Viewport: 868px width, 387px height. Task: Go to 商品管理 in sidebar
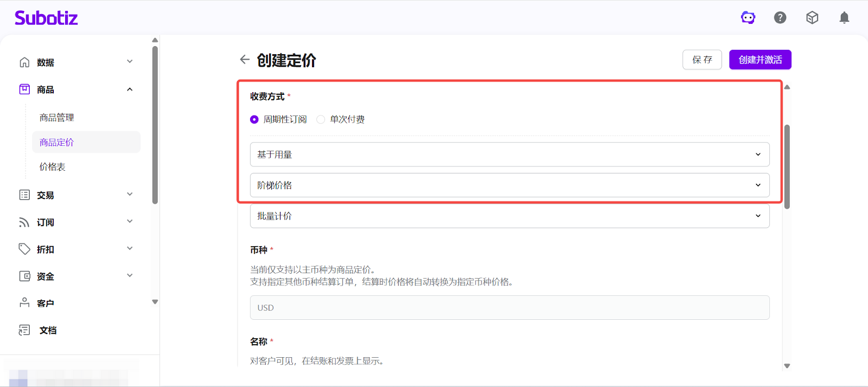(57, 118)
